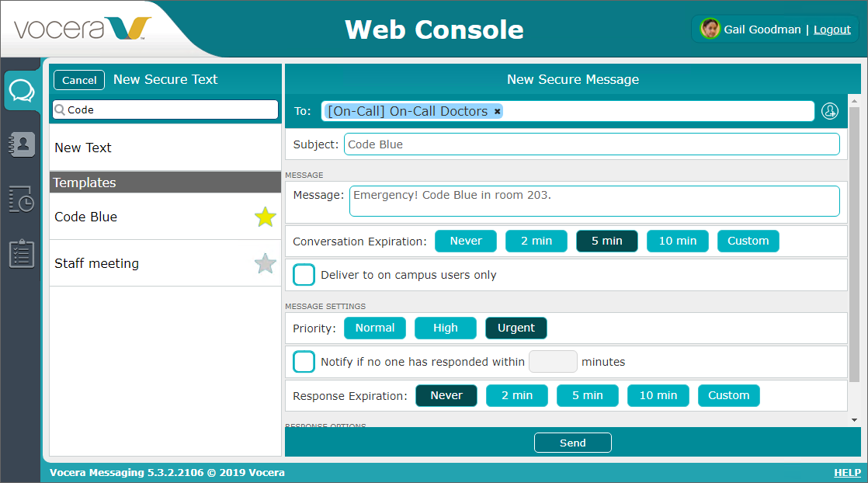Set Response Expiration to 10 min
The width and height of the screenshot is (868, 483).
(658, 395)
